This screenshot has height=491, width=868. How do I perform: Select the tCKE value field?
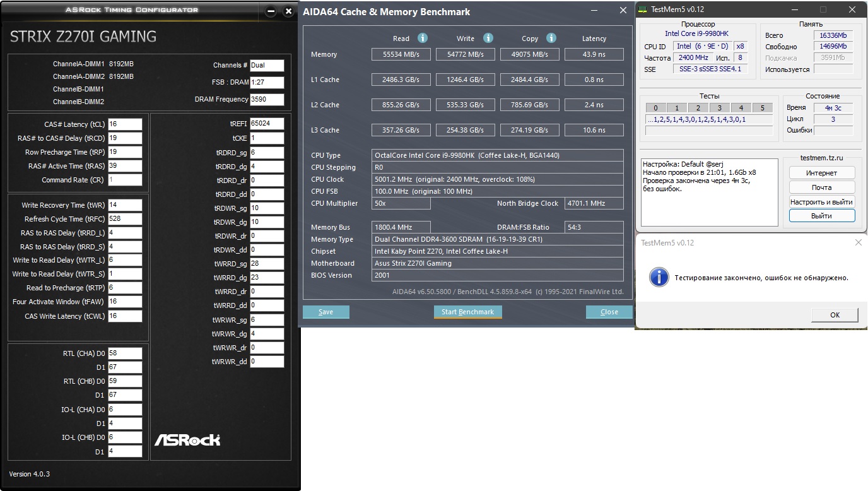coord(267,138)
